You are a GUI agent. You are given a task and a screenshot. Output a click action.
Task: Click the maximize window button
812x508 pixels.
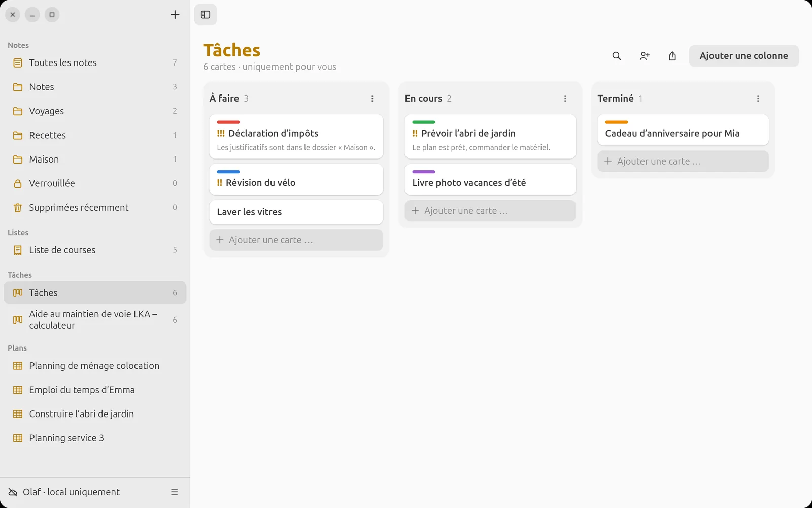(x=52, y=15)
